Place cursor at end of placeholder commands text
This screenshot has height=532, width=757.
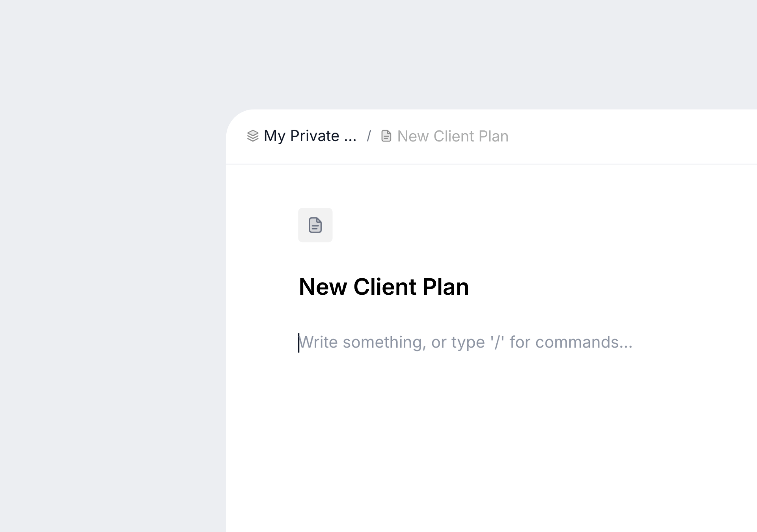(x=632, y=342)
